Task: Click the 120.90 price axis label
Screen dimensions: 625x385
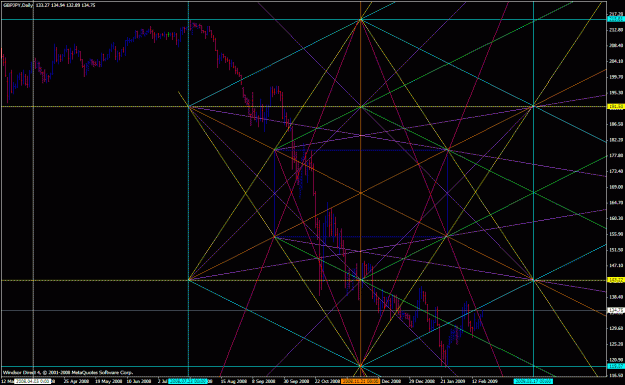Action: click(x=616, y=360)
